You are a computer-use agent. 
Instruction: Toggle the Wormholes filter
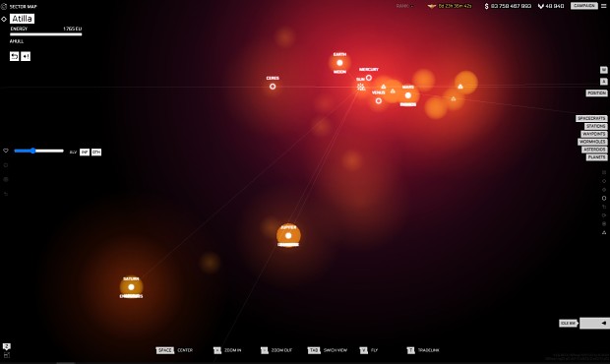point(592,142)
